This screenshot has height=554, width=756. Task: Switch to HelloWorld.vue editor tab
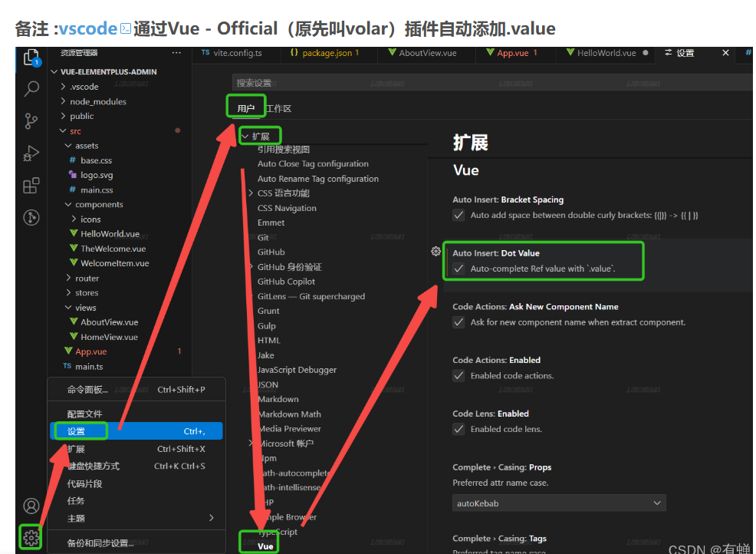(x=606, y=53)
